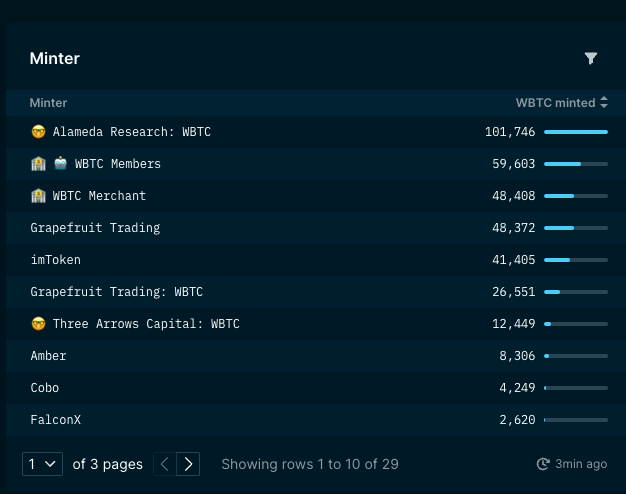This screenshot has width=626, height=494.
Task: Click the value 12,449
Action: (513, 323)
